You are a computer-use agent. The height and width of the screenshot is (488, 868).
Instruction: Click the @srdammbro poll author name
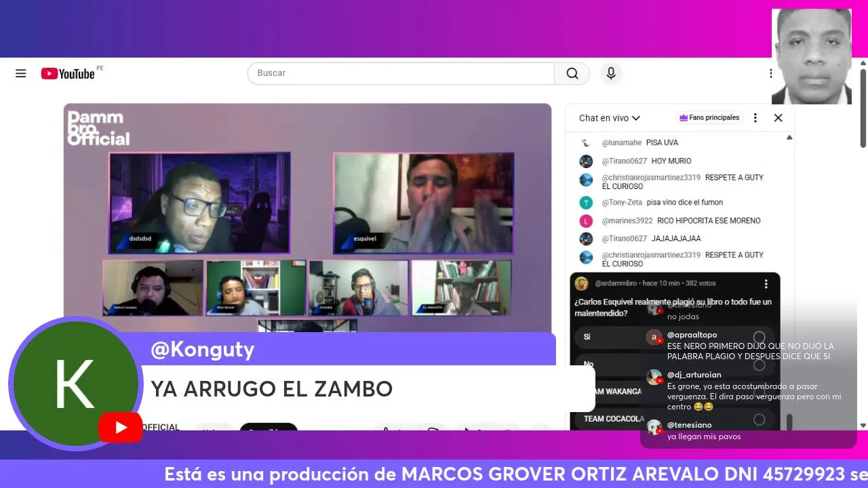tap(616, 283)
